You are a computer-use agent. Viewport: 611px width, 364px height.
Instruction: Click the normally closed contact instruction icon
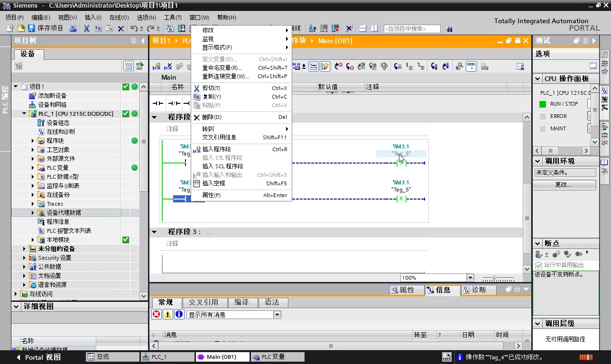point(174,103)
